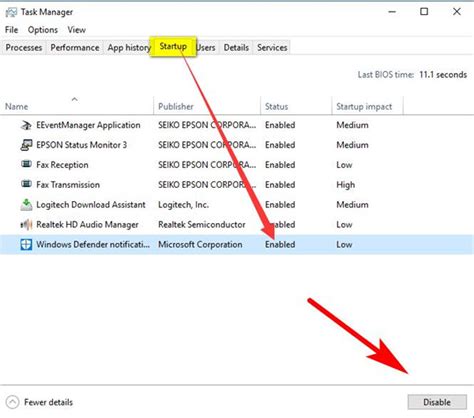Collapse view with Fewer details chevron

pyautogui.click(x=13, y=402)
